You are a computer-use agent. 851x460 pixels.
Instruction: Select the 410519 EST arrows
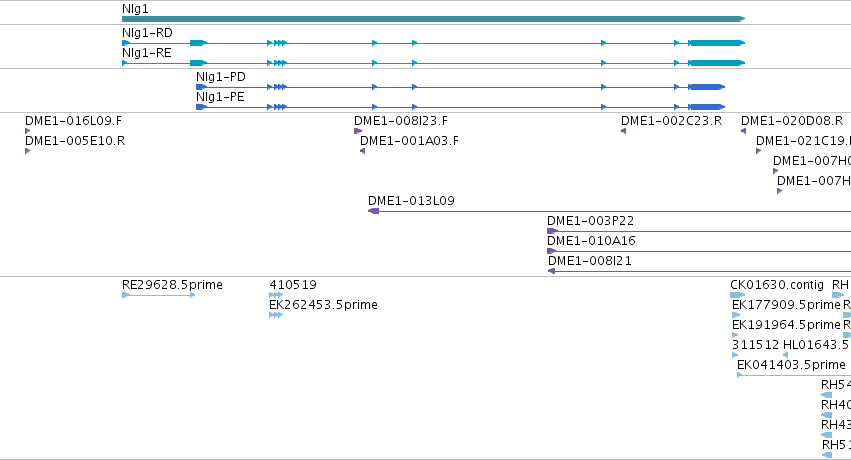pos(276,295)
